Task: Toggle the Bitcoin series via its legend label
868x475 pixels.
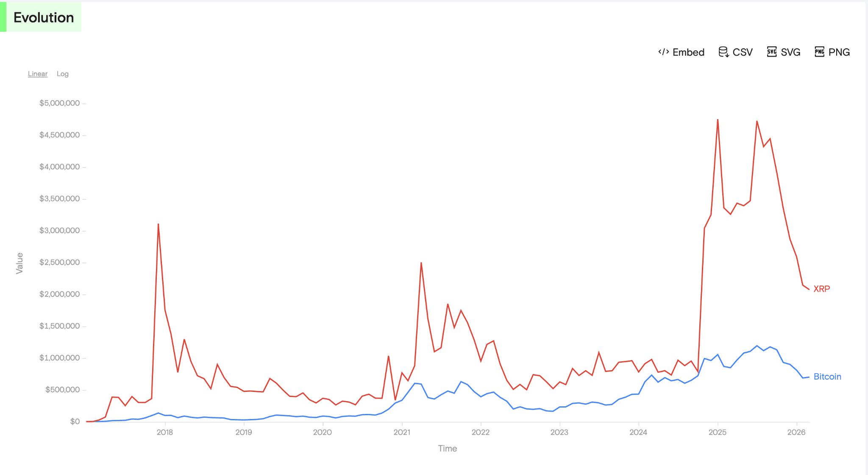Action: (x=827, y=377)
